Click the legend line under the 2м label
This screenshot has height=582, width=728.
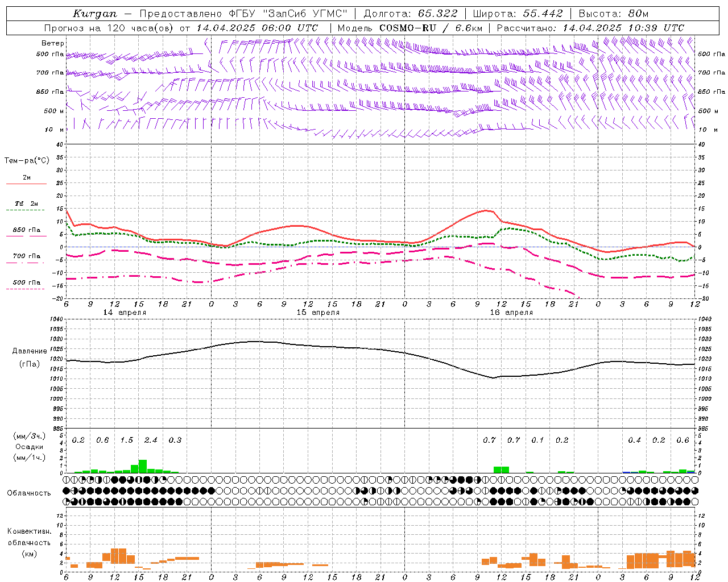26,184
